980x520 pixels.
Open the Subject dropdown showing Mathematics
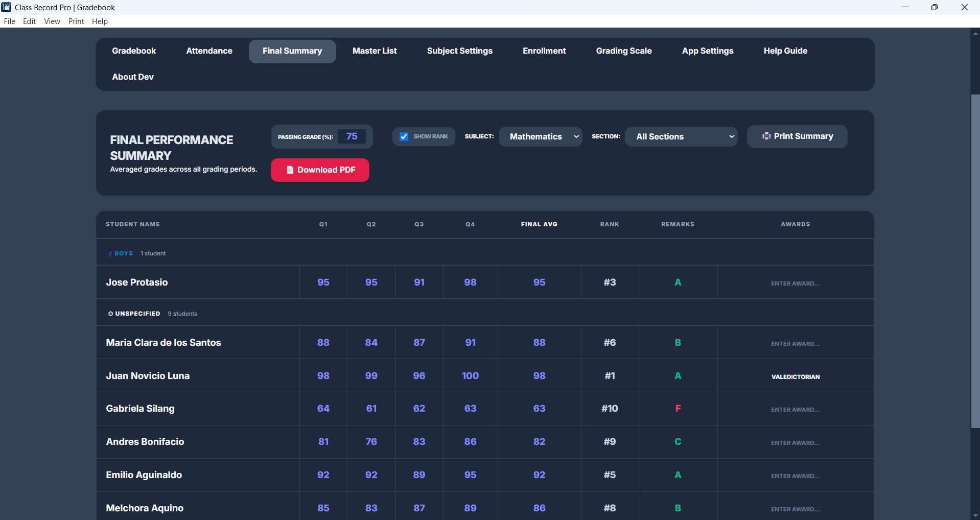click(x=540, y=136)
